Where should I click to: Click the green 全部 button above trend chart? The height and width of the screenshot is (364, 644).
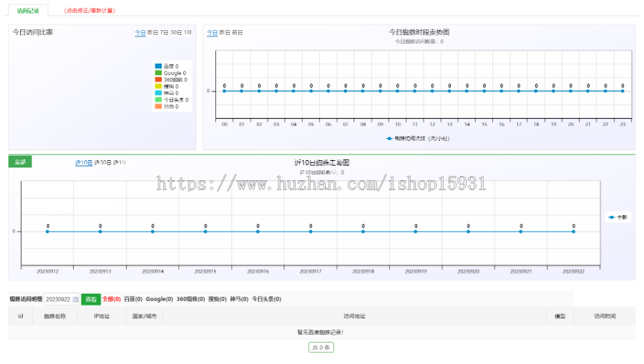point(20,162)
